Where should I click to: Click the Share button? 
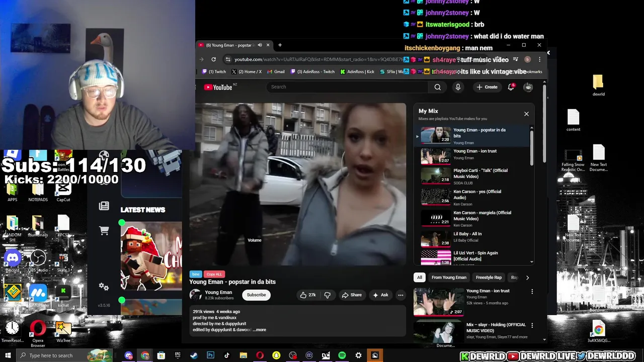(352, 295)
